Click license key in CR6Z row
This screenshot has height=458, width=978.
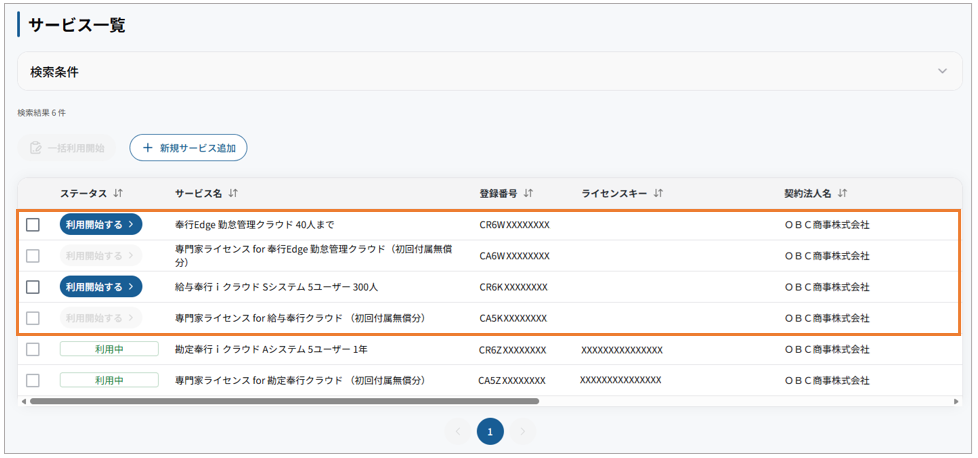pos(622,349)
